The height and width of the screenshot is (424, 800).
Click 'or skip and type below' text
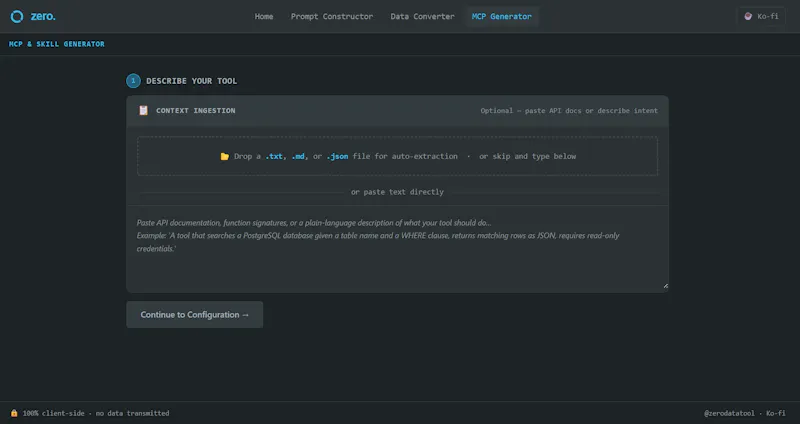coord(528,156)
